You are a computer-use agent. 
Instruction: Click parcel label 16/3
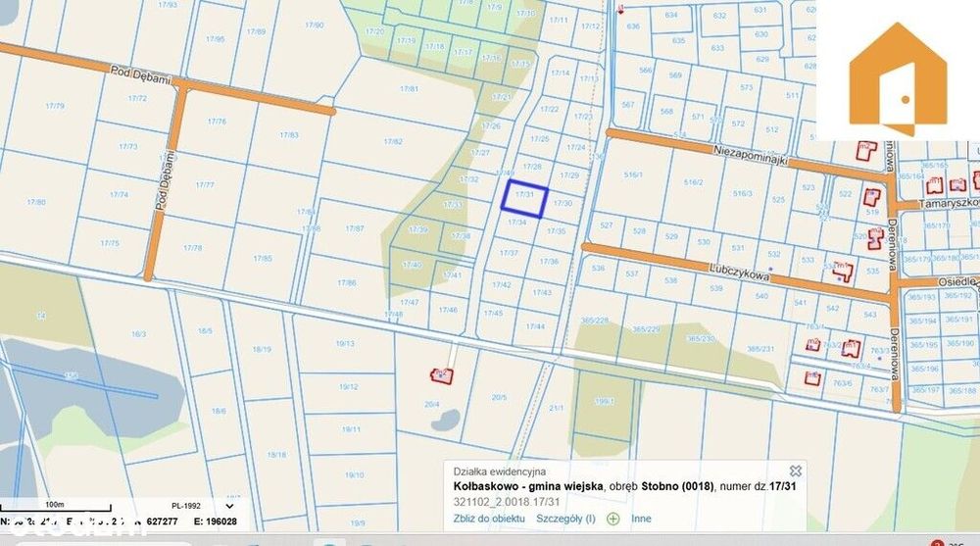(x=138, y=334)
